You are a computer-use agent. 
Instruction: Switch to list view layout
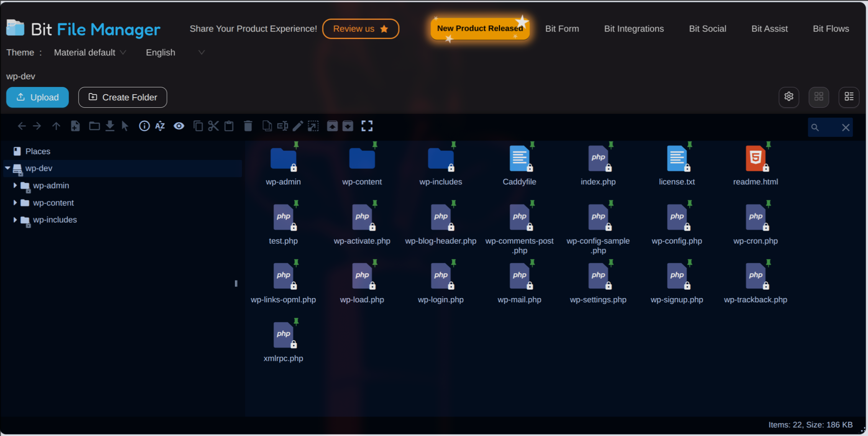coord(849,97)
